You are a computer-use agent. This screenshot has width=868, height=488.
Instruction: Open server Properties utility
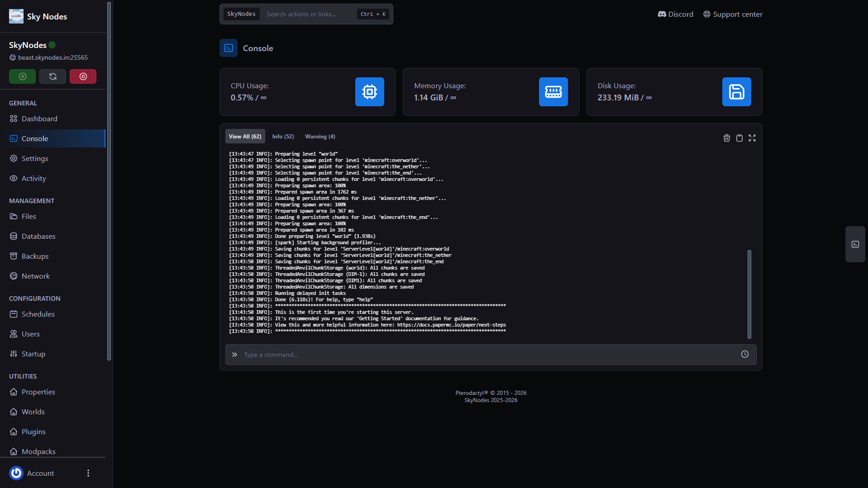point(52,392)
